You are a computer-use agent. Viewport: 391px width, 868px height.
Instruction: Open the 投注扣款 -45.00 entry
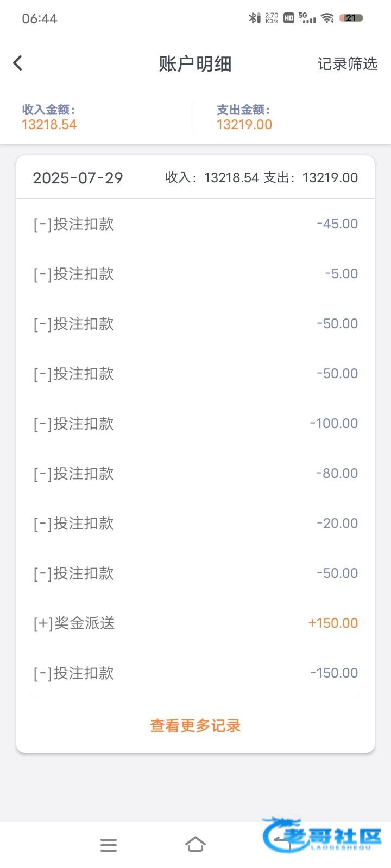pyautogui.click(x=195, y=224)
